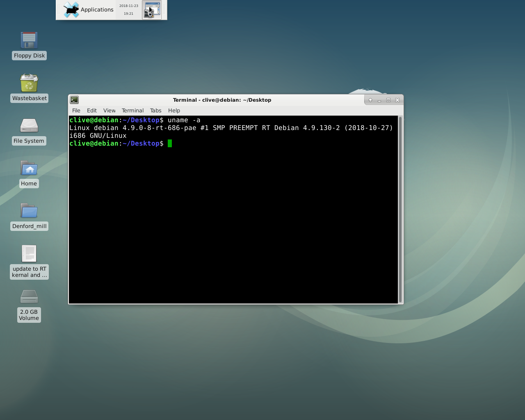This screenshot has width=525, height=420.
Task: Select the 2.0 GB Volume drive icon
Action: click(x=29, y=296)
